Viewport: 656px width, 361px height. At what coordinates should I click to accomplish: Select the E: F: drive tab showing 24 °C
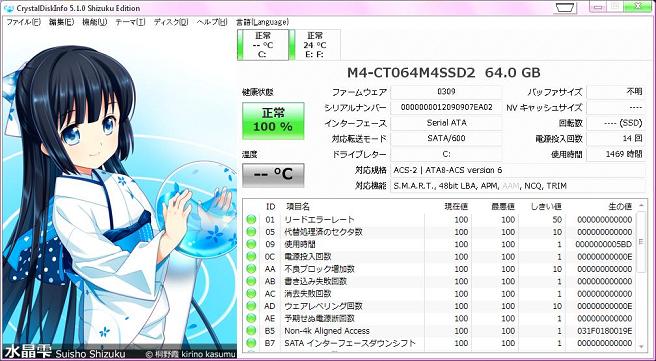pyautogui.click(x=315, y=45)
